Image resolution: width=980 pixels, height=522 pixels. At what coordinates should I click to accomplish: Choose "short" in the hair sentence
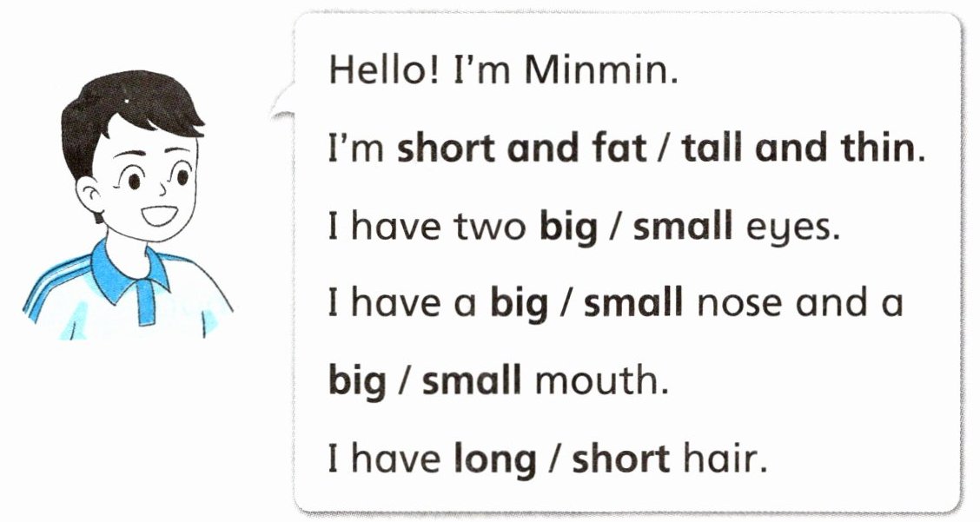click(x=620, y=458)
